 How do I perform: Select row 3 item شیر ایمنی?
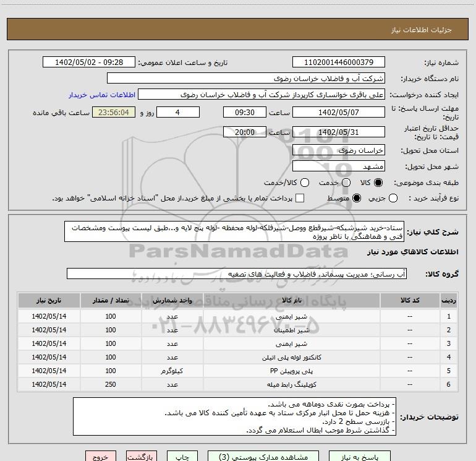pyautogui.click(x=291, y=343)
